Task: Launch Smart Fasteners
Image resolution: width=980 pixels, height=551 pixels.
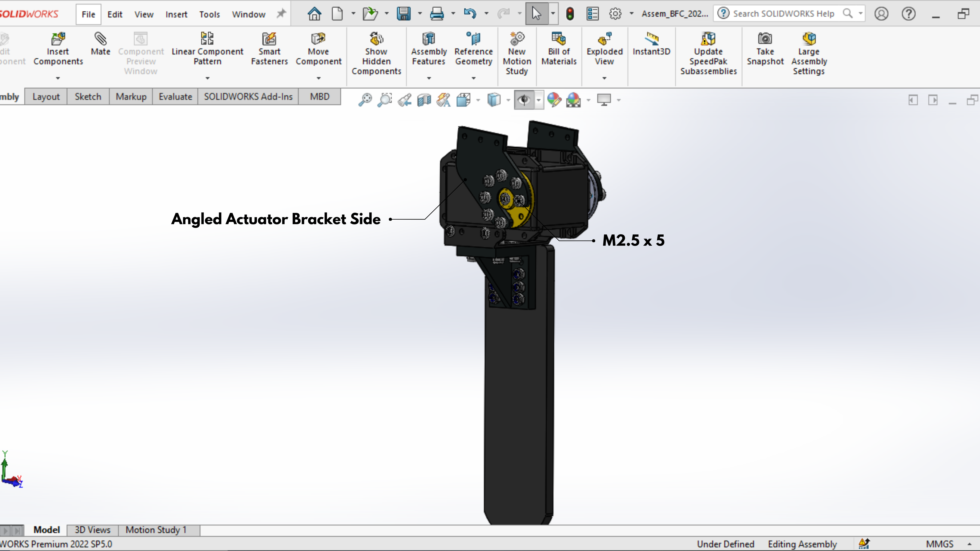Action: 269,49
